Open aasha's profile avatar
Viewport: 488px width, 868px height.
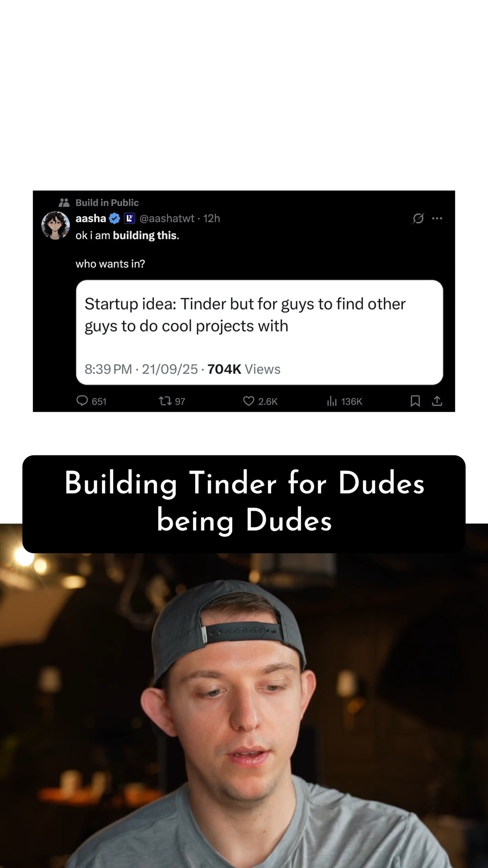pos(56,225)
